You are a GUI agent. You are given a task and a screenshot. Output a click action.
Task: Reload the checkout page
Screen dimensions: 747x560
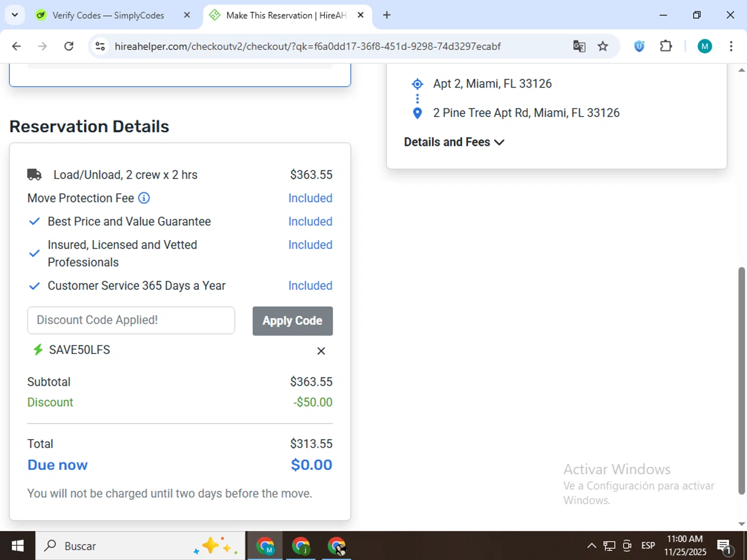pos(69,46)
